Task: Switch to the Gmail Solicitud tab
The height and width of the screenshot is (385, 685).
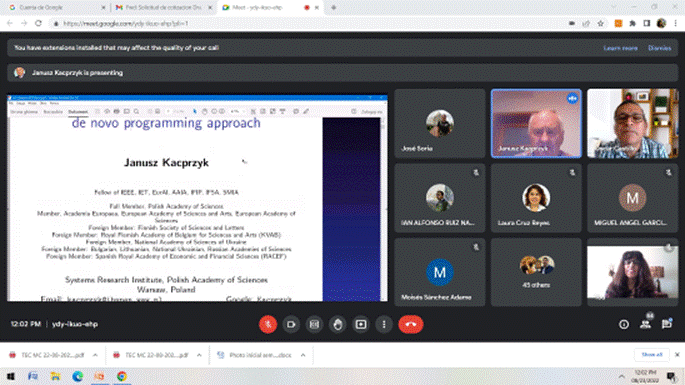Action: pyautogui.click(x=163, y=7)
